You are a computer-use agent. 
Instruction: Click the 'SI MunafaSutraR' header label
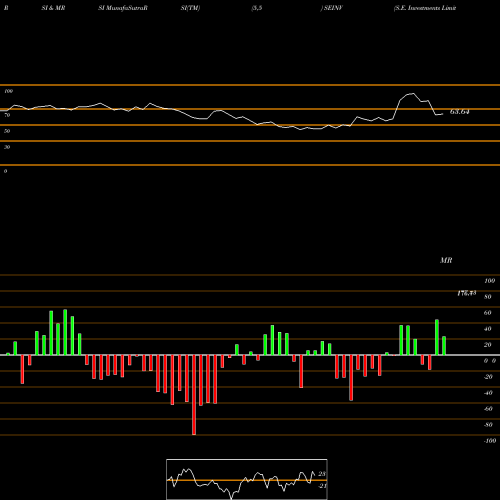(123, 8)
